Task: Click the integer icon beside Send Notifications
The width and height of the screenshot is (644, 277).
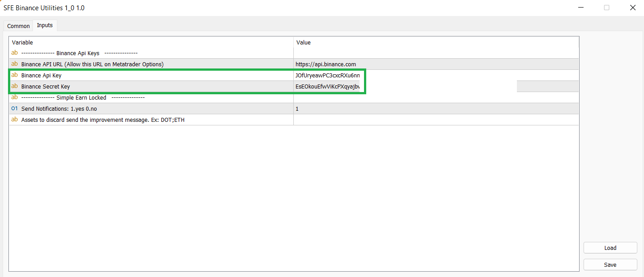Action: (15, 108)
